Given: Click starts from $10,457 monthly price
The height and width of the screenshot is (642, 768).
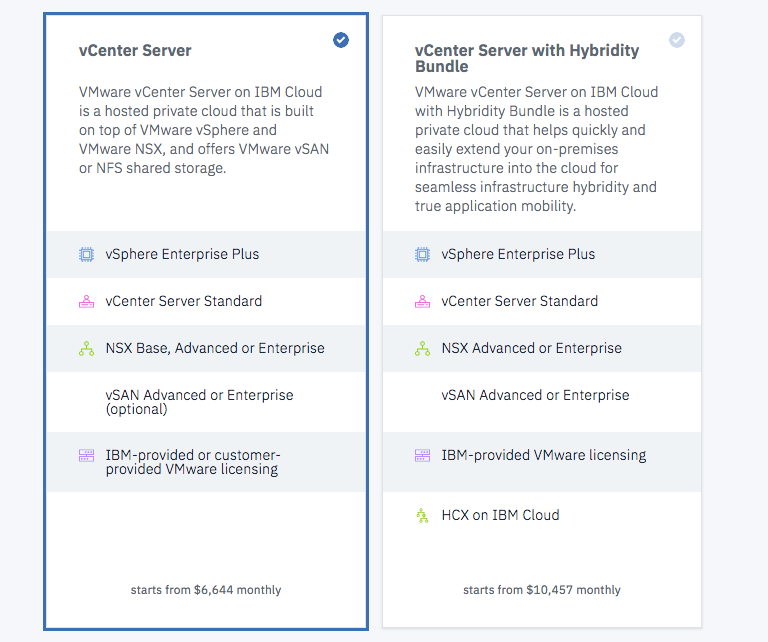Looking at the screenshot, I should click(x=542, y=590).
